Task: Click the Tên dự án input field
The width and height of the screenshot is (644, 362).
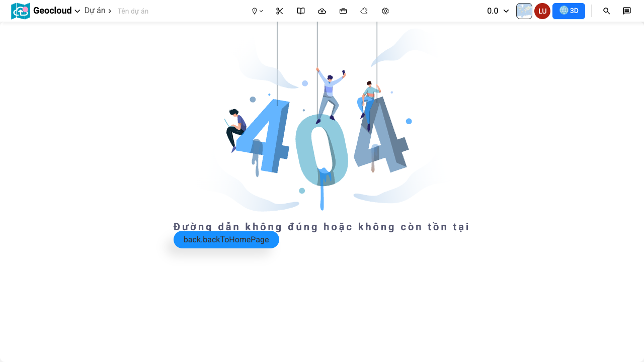Action: coord(133,11)
